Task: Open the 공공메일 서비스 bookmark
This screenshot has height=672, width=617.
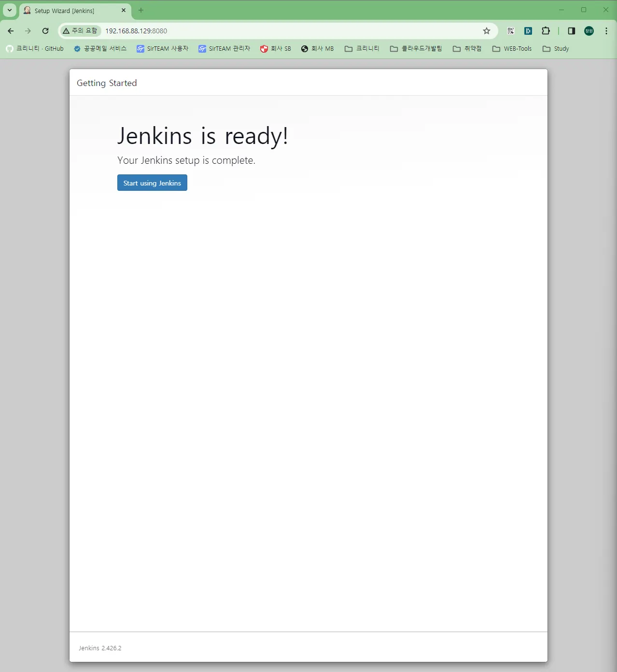Action: point(100,49)
